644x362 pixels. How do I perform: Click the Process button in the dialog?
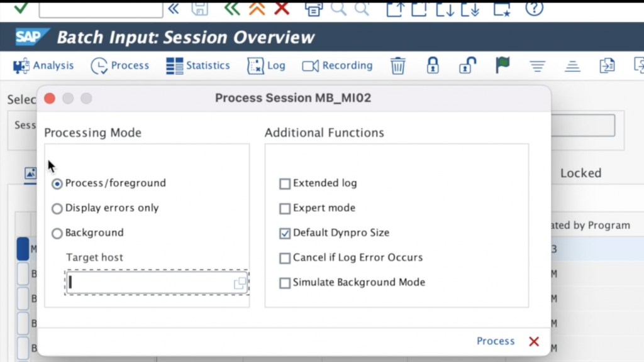point(495,341)
